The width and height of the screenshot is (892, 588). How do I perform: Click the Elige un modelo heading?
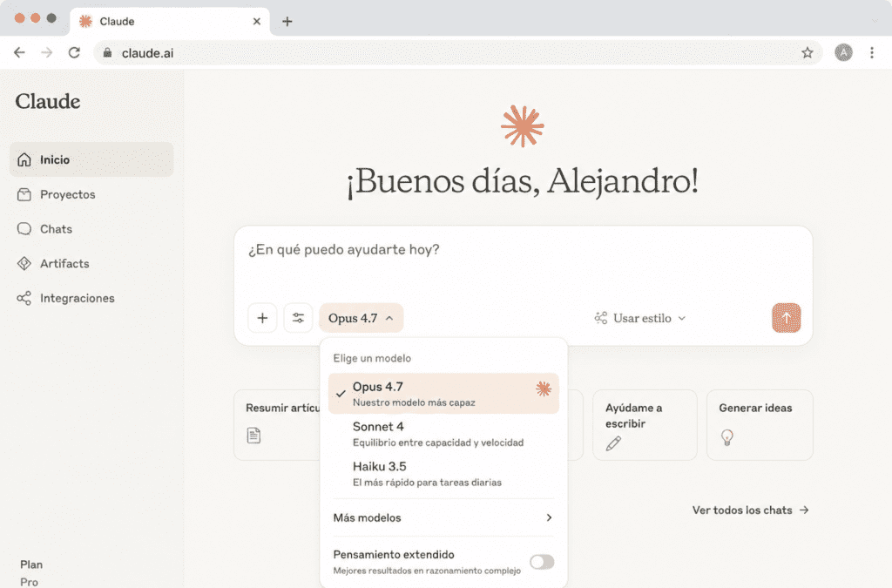tap(372, 358)
